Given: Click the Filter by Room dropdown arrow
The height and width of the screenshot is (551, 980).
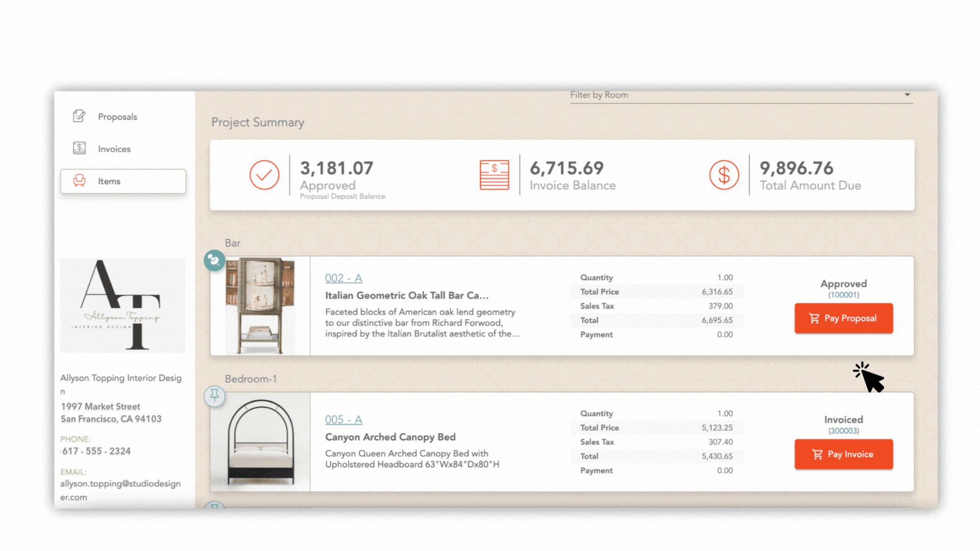Looking at the screenshot, I should pos(907,95).
